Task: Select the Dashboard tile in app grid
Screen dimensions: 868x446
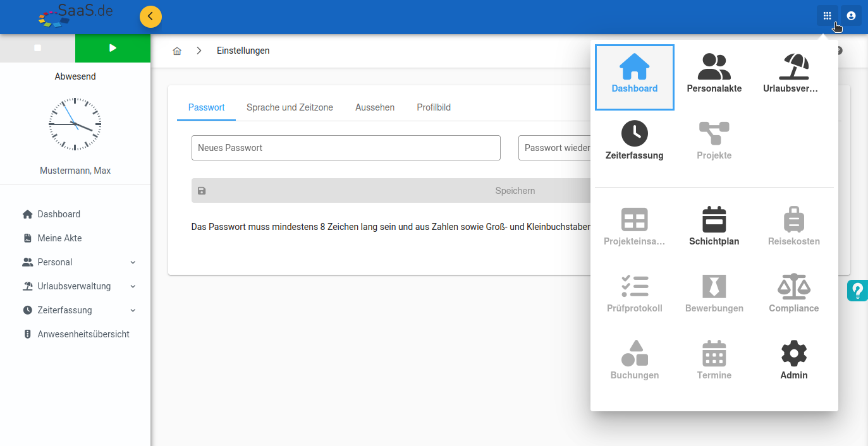Action: click(x=634, y=77)
